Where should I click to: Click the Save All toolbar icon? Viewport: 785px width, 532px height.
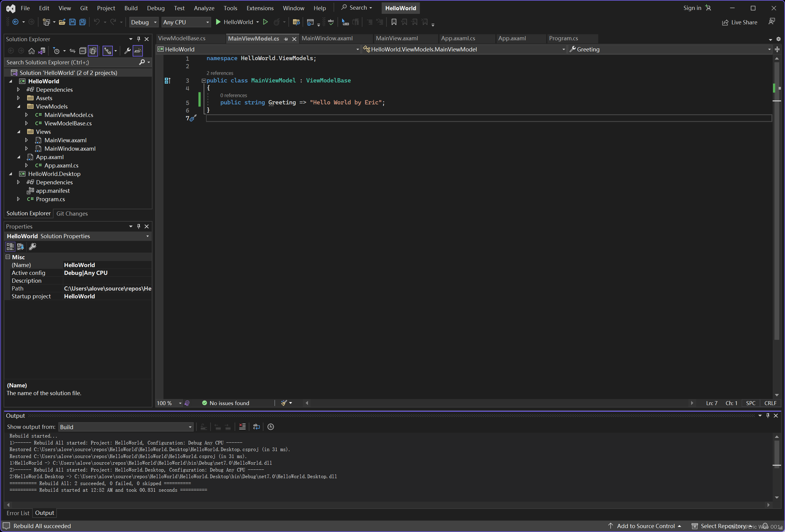tap(82, 22)
